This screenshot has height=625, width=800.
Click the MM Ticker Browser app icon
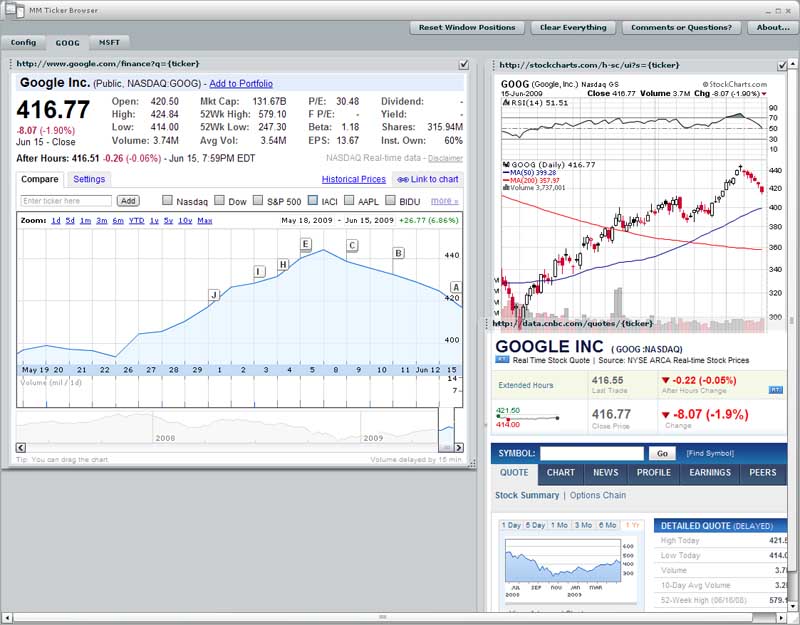pos(14,10)
